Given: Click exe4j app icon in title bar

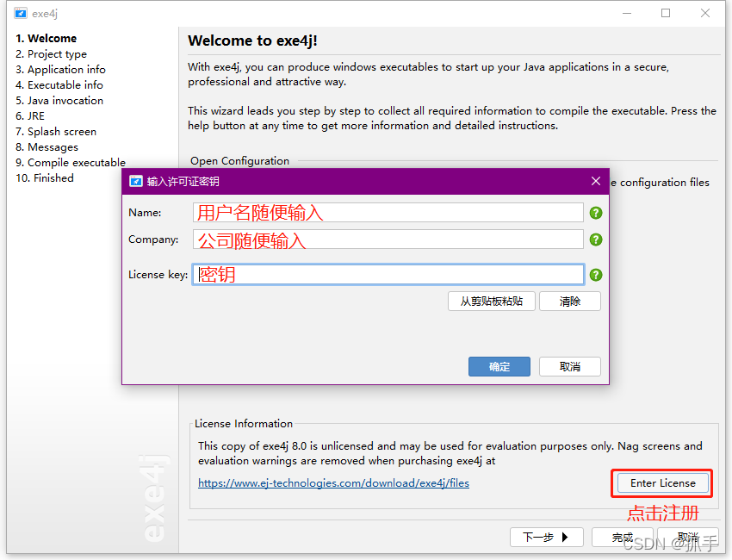Looking at the screenshot, I should tap(20, 13).
